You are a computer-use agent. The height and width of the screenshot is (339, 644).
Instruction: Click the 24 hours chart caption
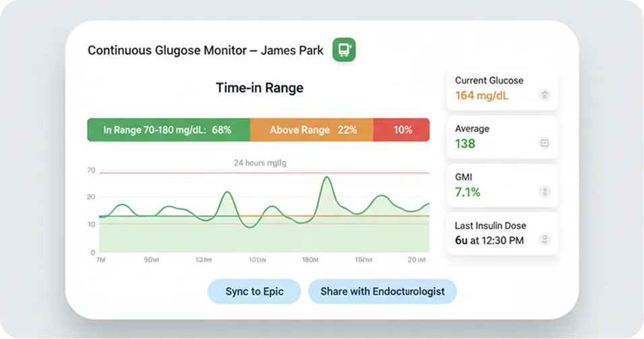(260, 163)
